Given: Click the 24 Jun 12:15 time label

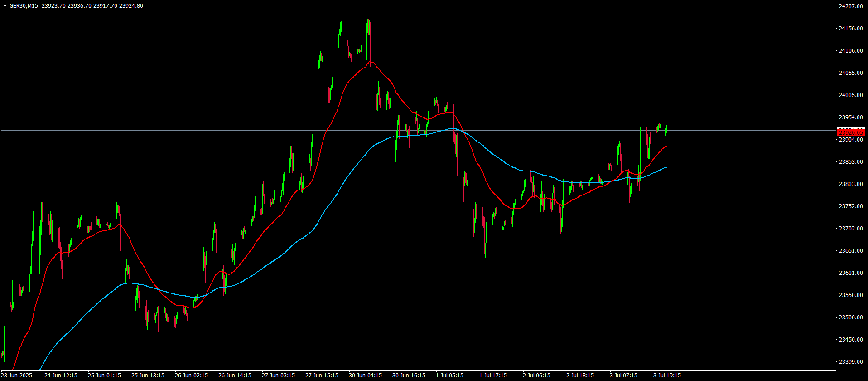Looking at the screenshot, I should pos(61,376).
